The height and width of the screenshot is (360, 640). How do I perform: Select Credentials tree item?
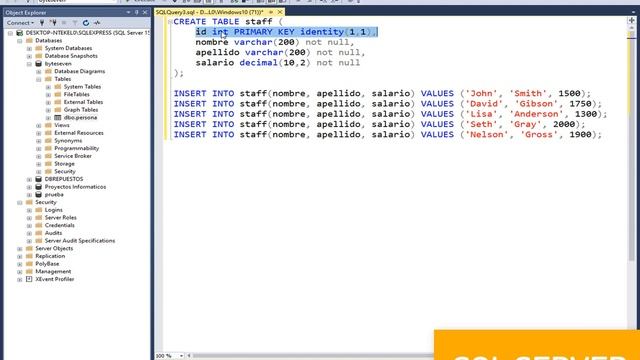click(60, 225)
